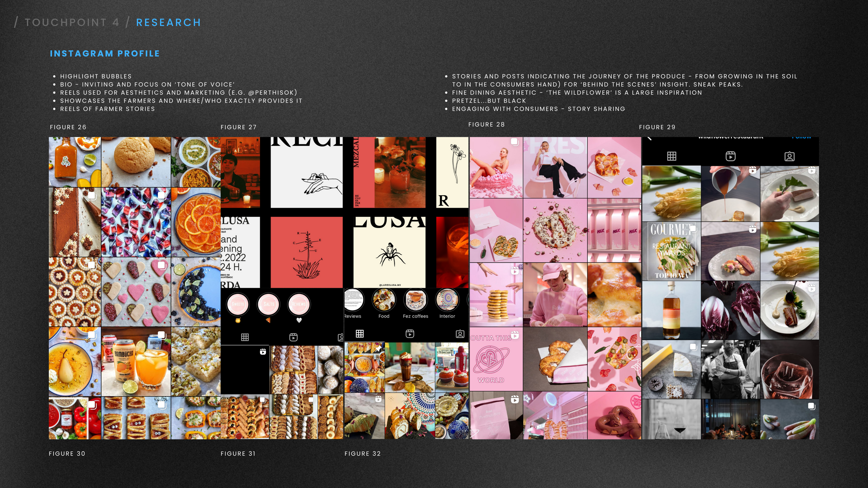Viewport: 868px width, 488px height.
Task: Click the Reels badge on the pink bag post
Action: coord(515,399)
